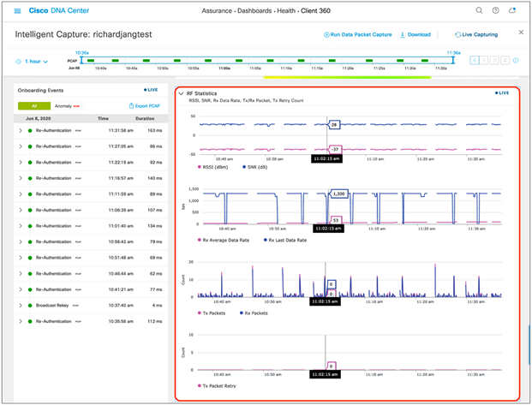The width and height of the screenshot is (532, 405).
Task: Click the Download link
Action: point(415,34)
